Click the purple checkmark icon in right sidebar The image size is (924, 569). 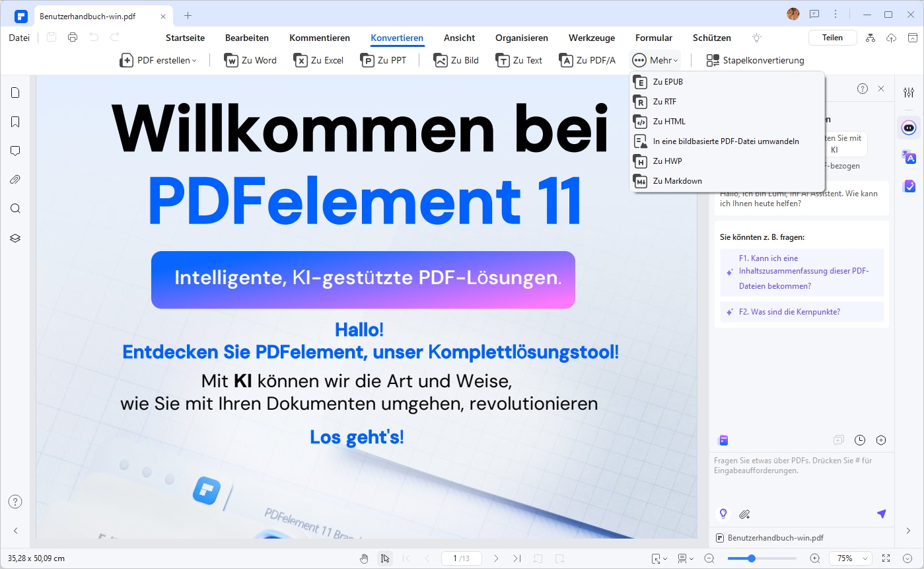(909, 186)
